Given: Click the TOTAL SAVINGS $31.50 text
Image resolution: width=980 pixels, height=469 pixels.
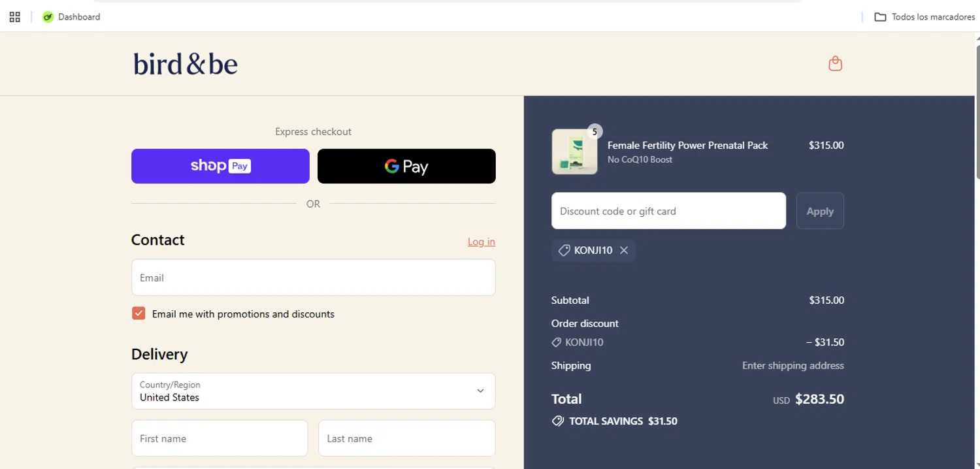Looking at the screenshot, I should [x=623, y=421].
